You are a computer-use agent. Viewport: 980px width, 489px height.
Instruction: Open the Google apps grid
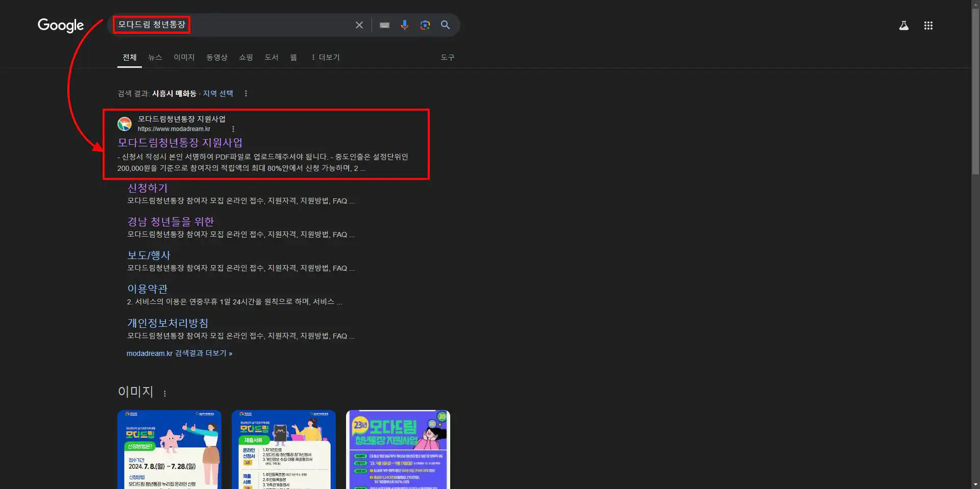click(x=928, y=25)
